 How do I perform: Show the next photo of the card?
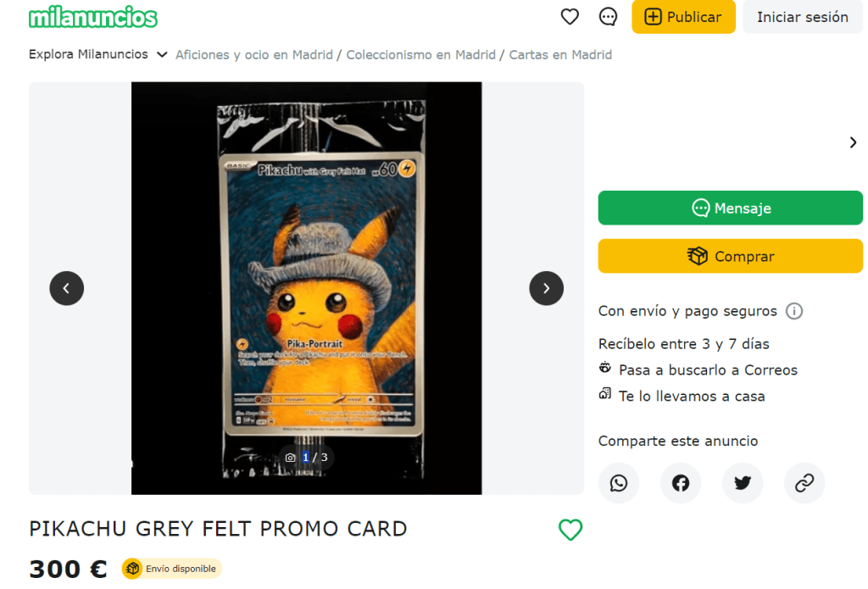point(546,288)
